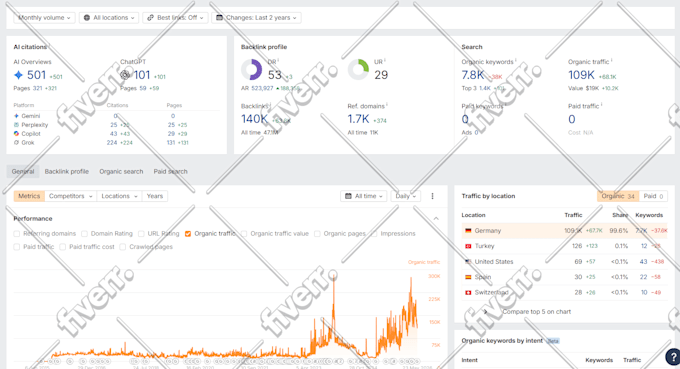Enable the Domain Rating checkbox

click(84, 234)
